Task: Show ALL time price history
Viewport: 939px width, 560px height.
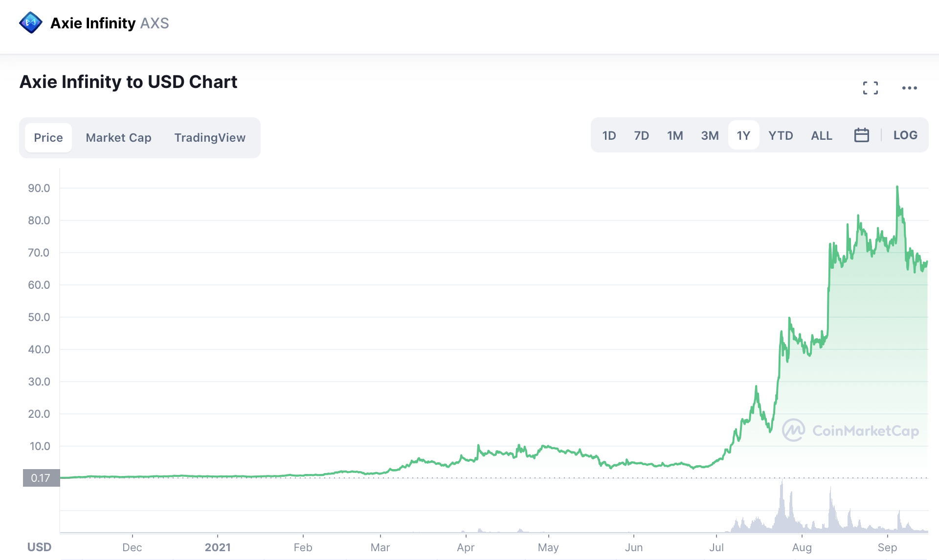Action: click(x=821, y=135)
